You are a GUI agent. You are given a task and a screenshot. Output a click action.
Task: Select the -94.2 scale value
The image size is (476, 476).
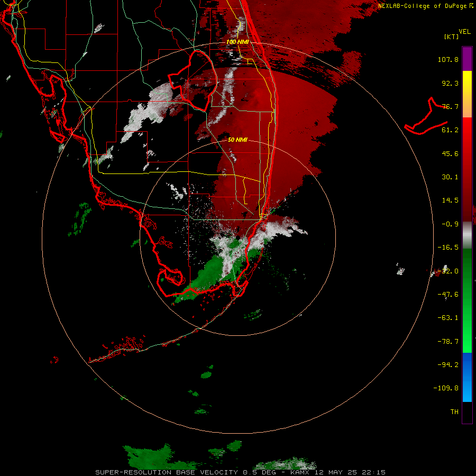click(x=448, y=364)
